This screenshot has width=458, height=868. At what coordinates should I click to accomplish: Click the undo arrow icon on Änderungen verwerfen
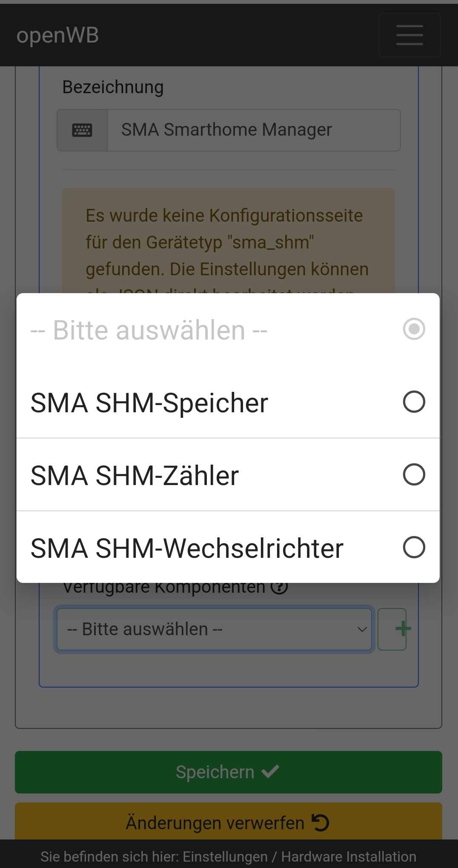pos(321,822)
